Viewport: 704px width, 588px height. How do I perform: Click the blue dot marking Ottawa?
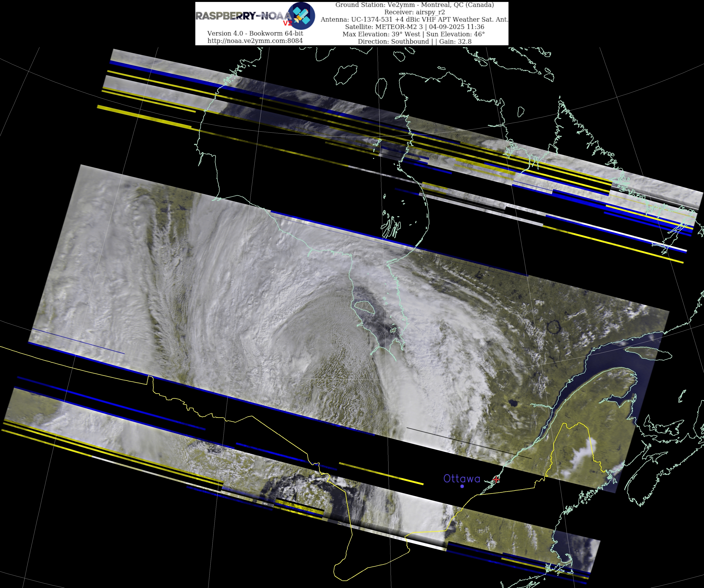[x=462, y=486]
